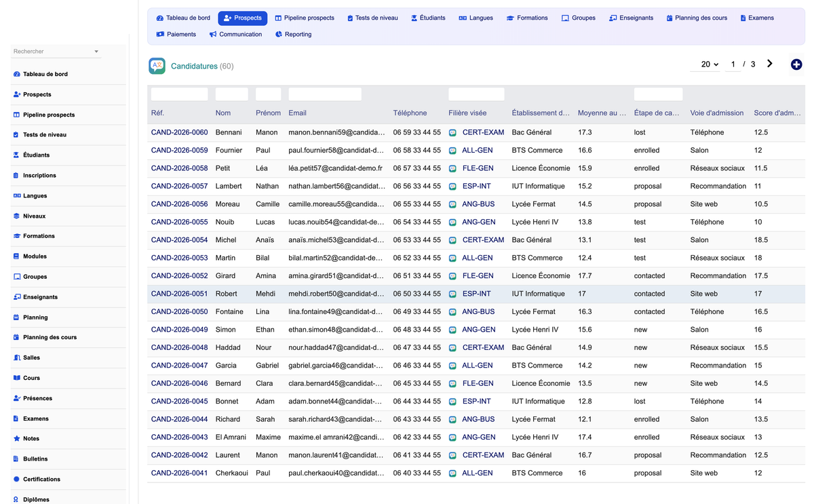Click ANG-GEN filière icon in CAND-2026-0055 row
The width and height of the screenshot is (814, 504).
pyautogui.click(x=452, y=222)
